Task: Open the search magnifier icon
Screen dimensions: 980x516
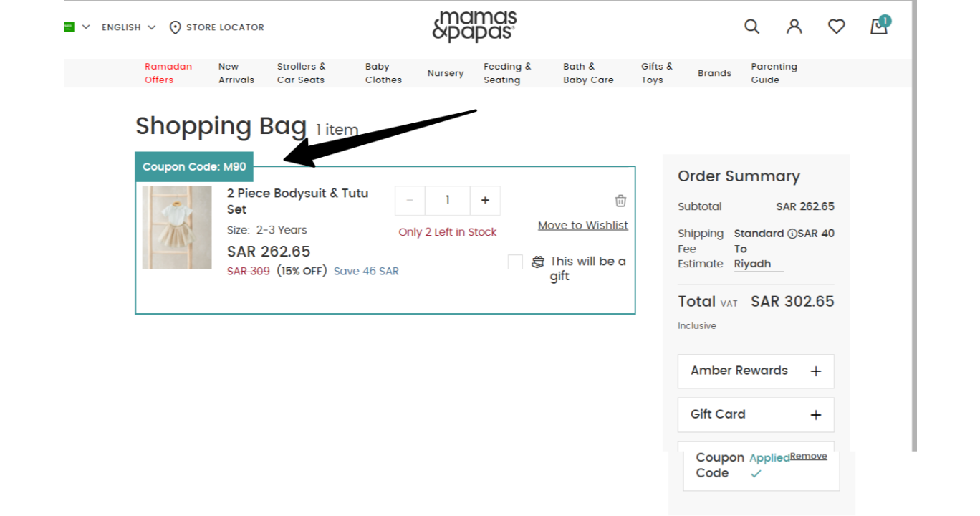Action: pos(751,27)
